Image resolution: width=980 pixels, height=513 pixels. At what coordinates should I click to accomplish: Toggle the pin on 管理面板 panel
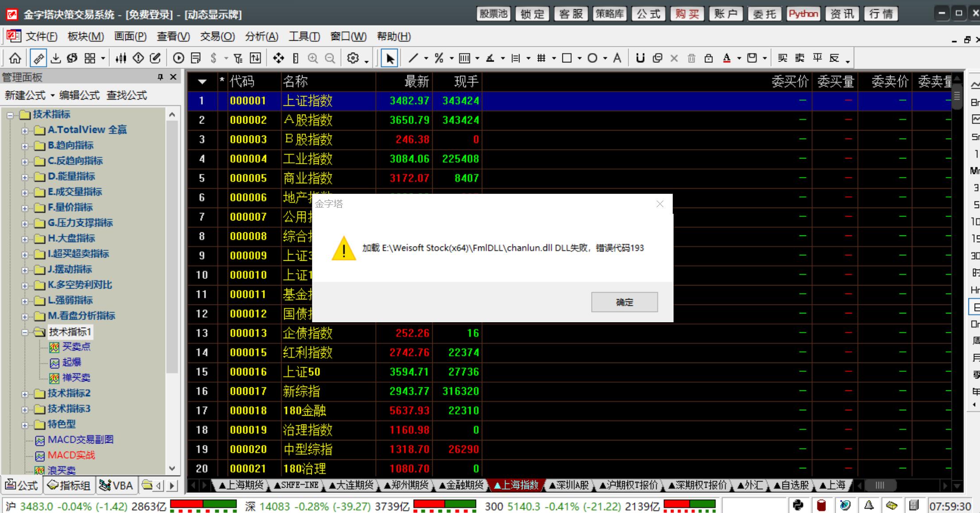(x=160, y=77)
